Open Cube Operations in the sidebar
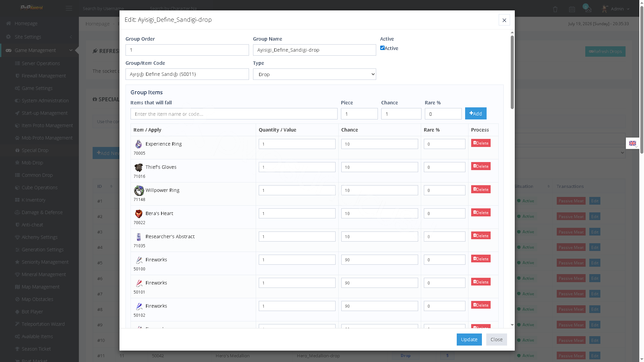This screenshot has height=362, width=644. (x=40, y=188)
